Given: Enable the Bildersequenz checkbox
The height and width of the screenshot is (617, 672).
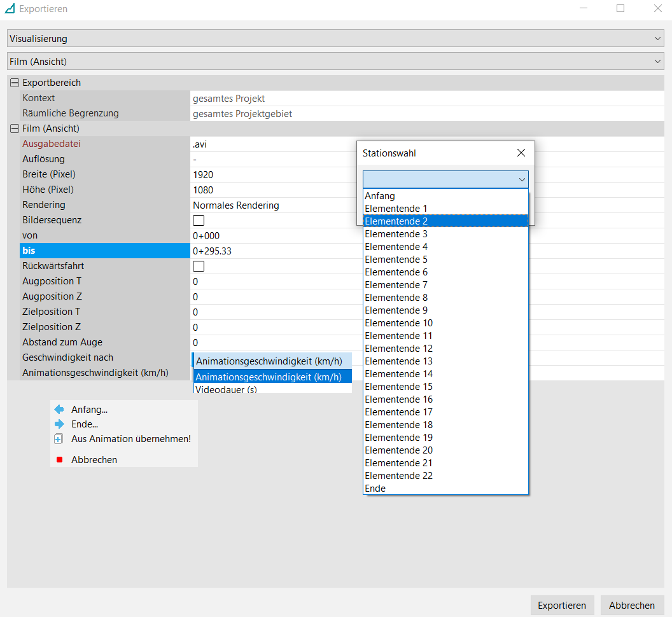Looking at the screenshot, I should pos(199,220).
